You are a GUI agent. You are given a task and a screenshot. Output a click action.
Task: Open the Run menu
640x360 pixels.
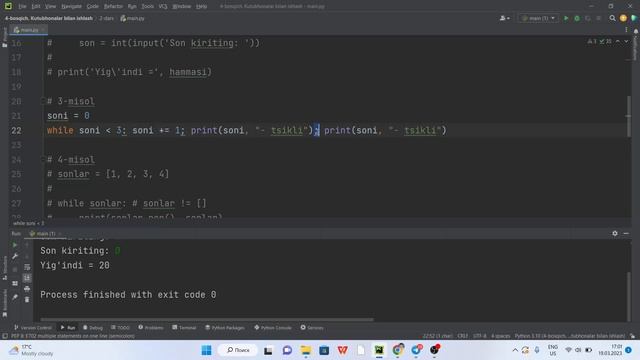coord(132,6)
